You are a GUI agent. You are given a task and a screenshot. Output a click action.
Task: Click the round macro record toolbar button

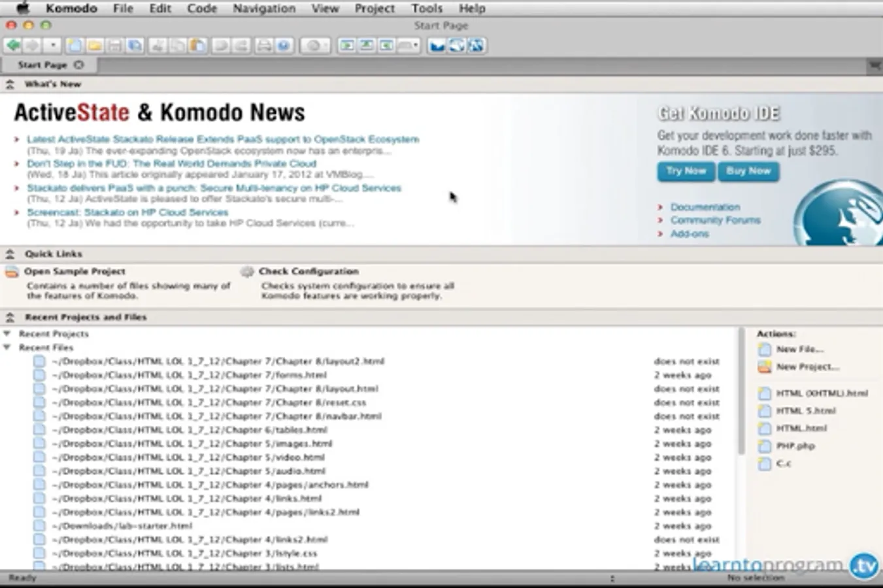(314, 45)
